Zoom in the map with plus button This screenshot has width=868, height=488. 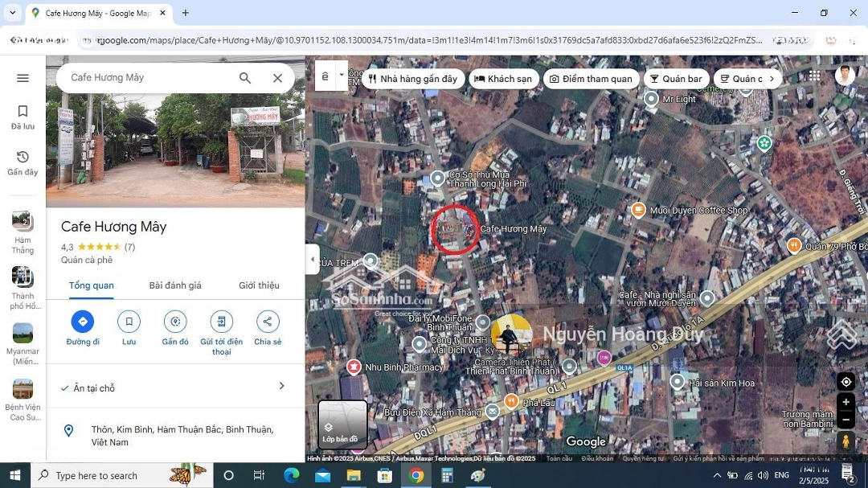[x=845, y=402]
